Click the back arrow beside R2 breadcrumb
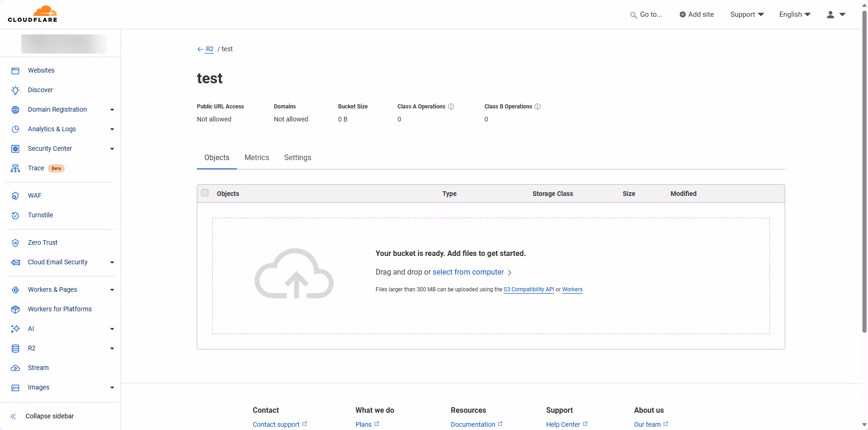The height and width of the screenshot is (430, 868). [200, 49]
